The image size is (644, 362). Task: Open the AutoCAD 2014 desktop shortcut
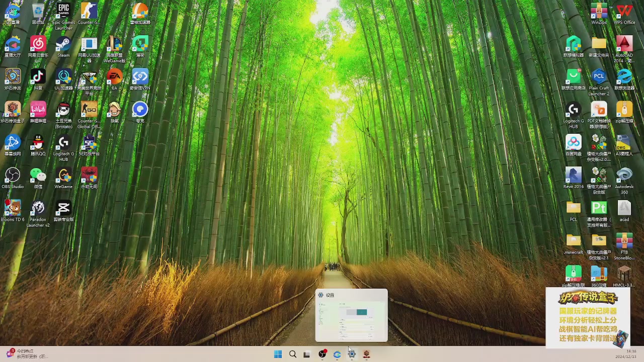click(x=624, y=50)
